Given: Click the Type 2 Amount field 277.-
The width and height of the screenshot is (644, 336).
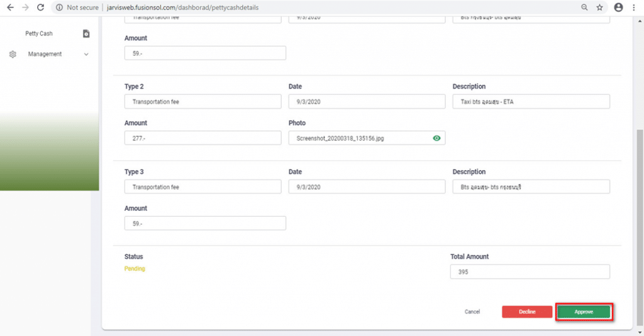Looking at the screenshot, I should coord(203,138).
